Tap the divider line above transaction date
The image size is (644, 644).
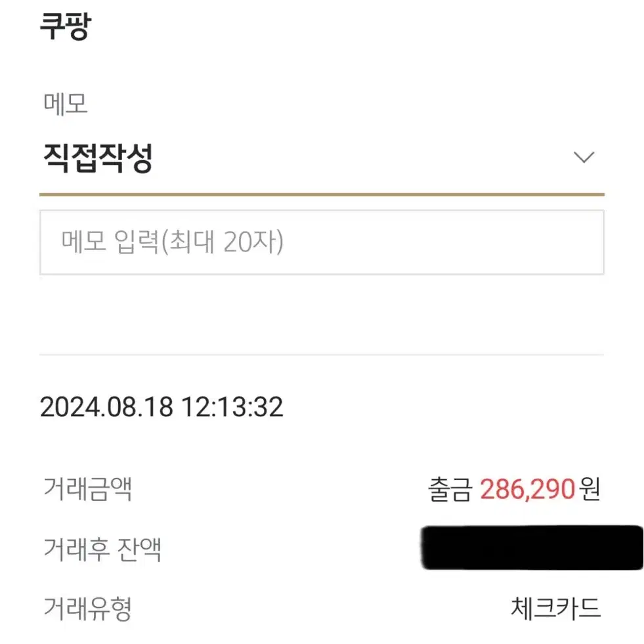(x=322, y=354)
